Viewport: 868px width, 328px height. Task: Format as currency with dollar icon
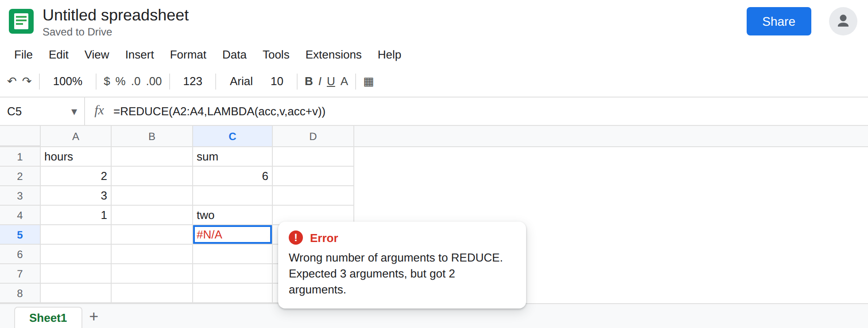point(107,81)
